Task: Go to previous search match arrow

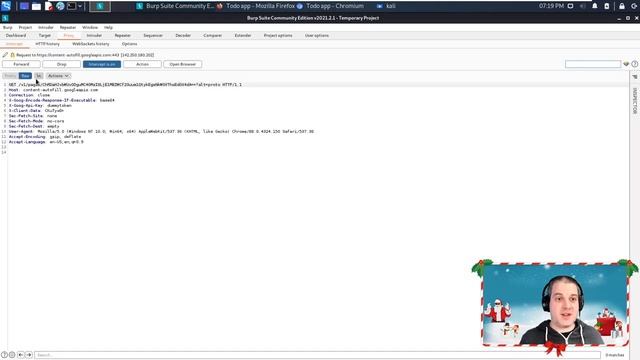Action: click(x=21, y=355)
